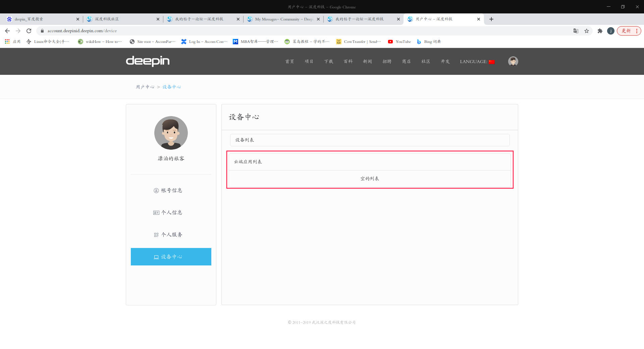Restore down the Chrome window

623,7
